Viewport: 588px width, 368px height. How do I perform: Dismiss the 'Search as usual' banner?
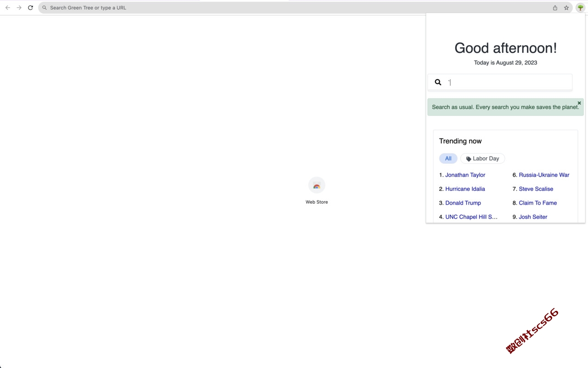point(579,103)
